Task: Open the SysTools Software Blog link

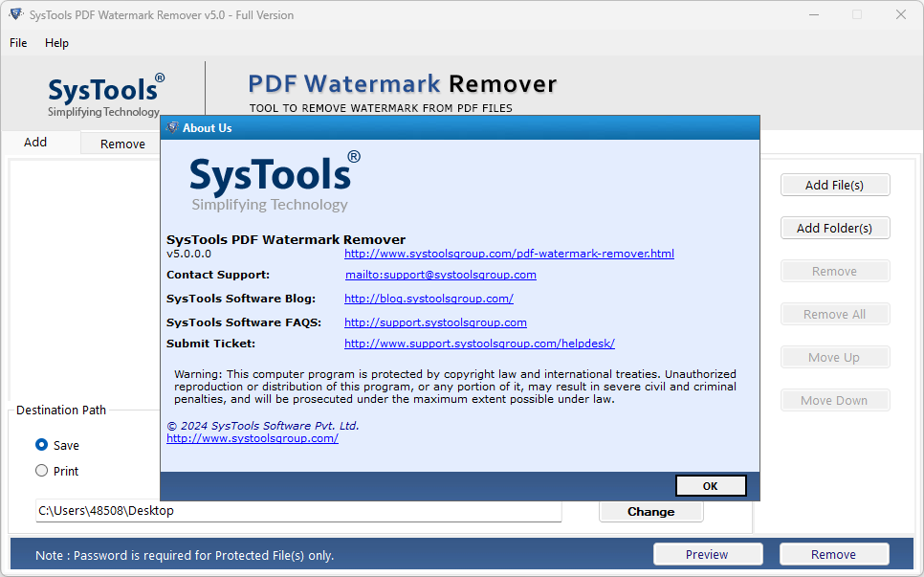Action: click(429, 299)
